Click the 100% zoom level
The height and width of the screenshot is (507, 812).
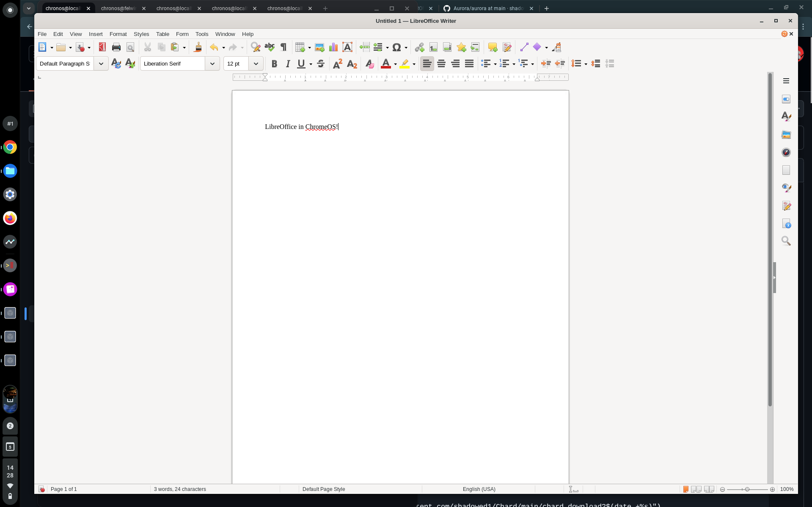click(787, 489)
